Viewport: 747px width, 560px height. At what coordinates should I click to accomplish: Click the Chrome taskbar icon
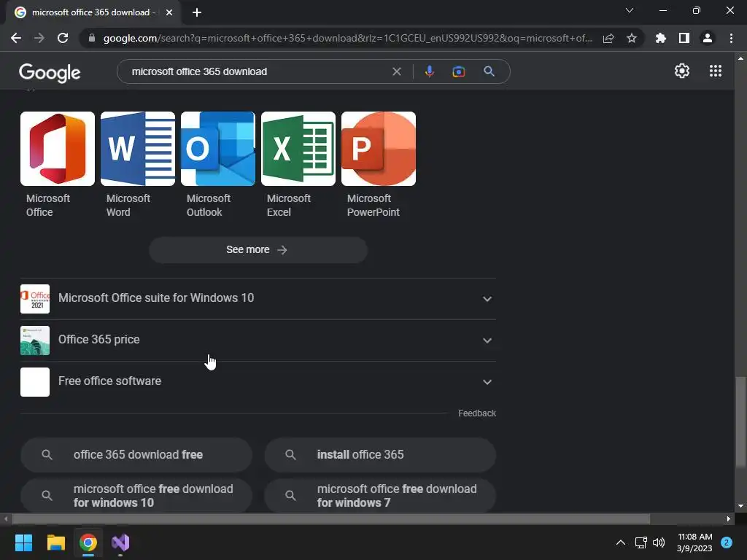[x=88, y=542]
